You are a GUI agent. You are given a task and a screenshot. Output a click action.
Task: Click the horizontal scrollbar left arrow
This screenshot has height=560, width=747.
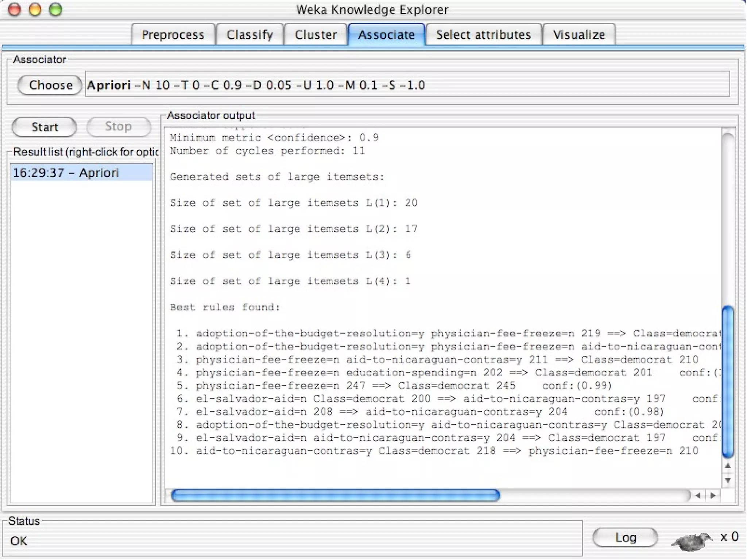[698, 495]
